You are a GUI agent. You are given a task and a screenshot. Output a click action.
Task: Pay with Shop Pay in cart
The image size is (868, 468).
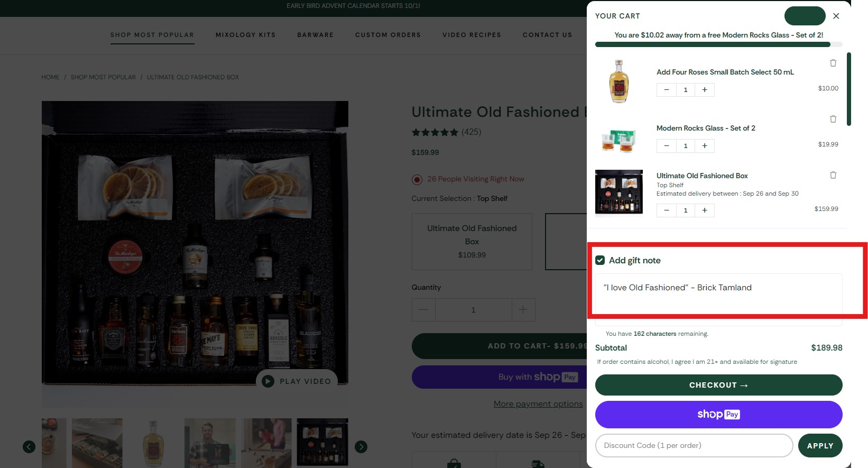[718, 415]
